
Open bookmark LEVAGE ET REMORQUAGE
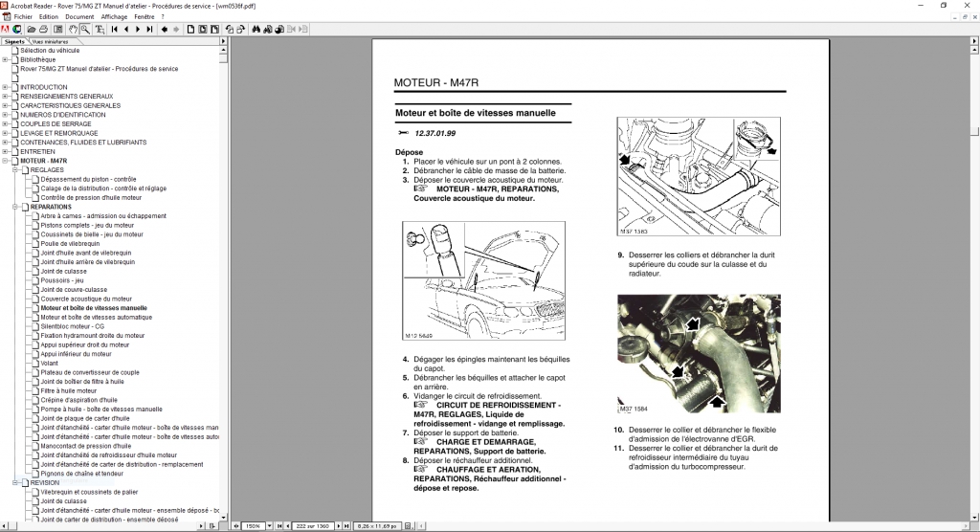point(58,133)
